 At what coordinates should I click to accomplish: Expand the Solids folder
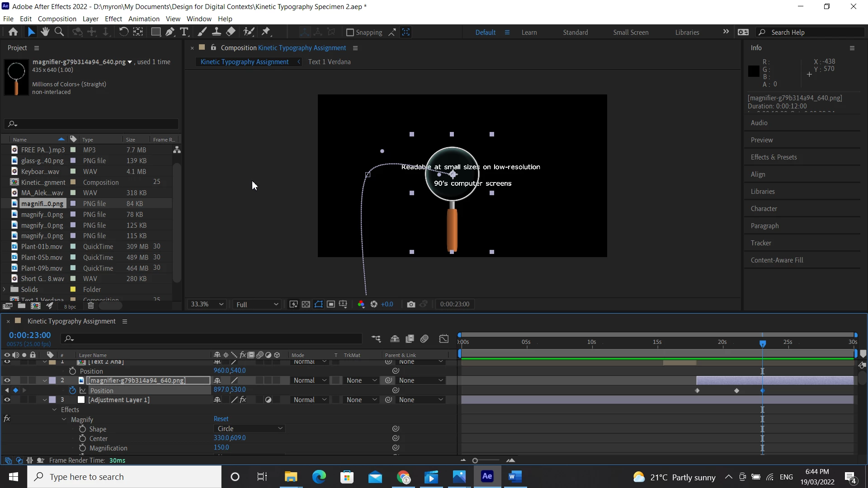5,289
